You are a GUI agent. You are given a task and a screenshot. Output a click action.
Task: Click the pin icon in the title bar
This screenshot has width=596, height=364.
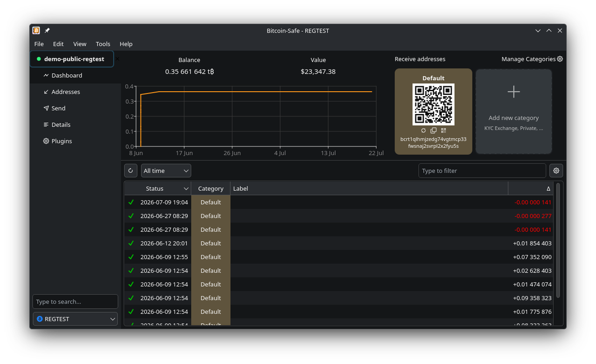point(47,31)
